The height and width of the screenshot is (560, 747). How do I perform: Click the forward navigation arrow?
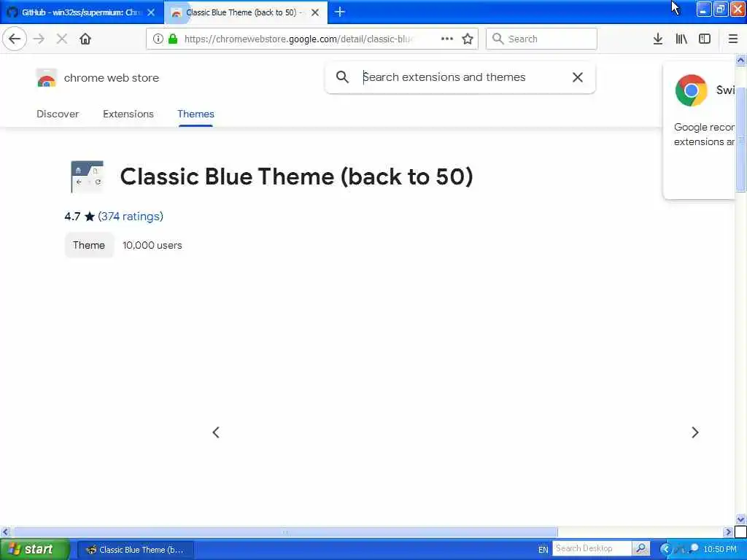pos(39,39)
